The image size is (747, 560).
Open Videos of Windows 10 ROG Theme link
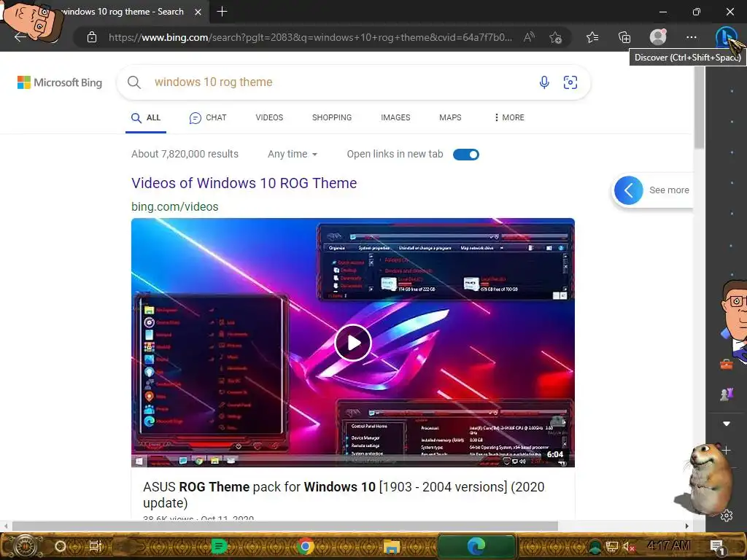pyautogui.click(x=244, y=183)
